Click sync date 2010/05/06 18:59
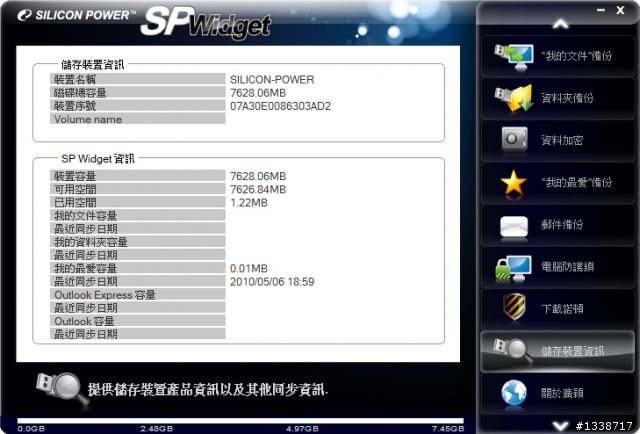640x434 pixels. click(x=272, y=282)
